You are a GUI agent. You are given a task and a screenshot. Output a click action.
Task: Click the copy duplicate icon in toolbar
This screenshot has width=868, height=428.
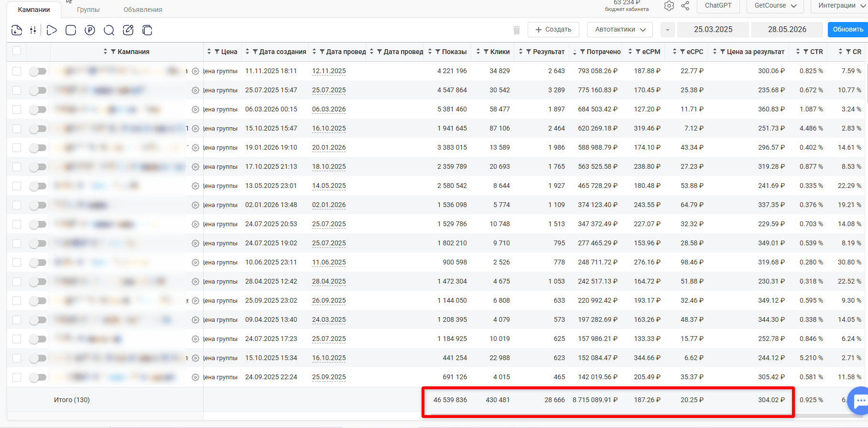pos(147,30)
